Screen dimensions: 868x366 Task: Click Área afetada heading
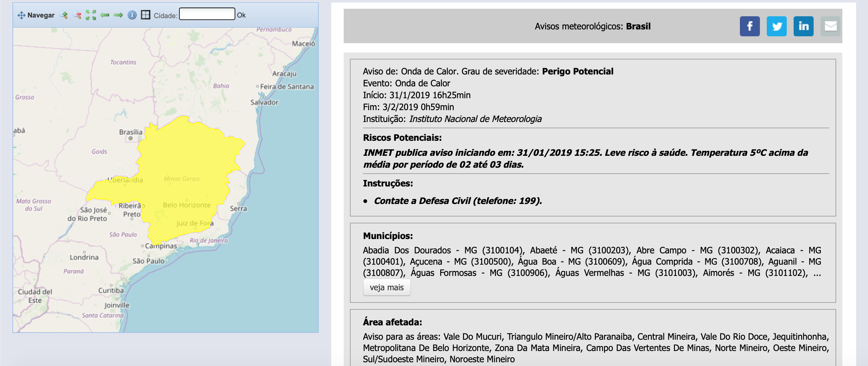pos(392,322)
